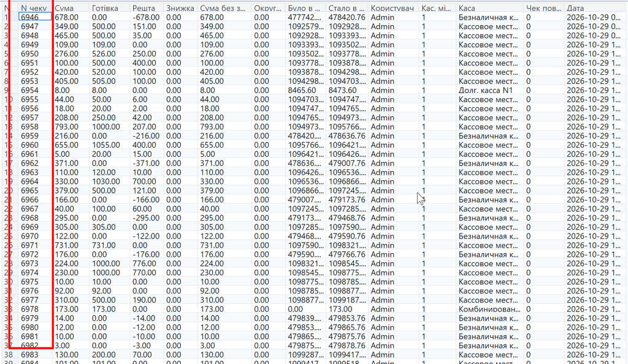Select the Знижка column header

(180, 8)
